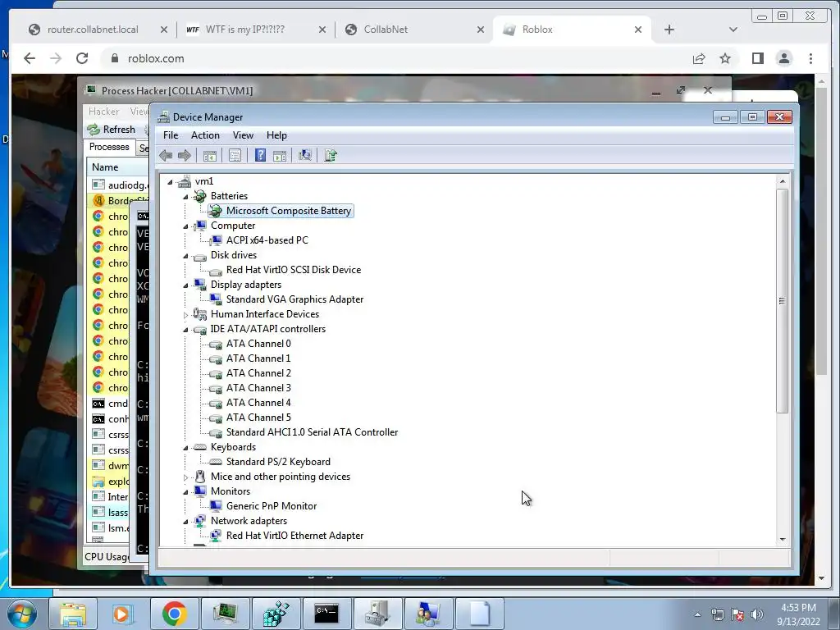
Task: Click Device Manager scrollbar up arrow
Action: point(783,181)
